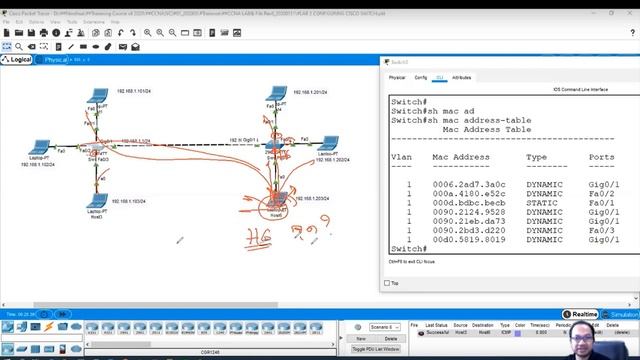Viewport: 640px width, 360px height.
Task: Click the power cycle devices button
Action: 44,314
